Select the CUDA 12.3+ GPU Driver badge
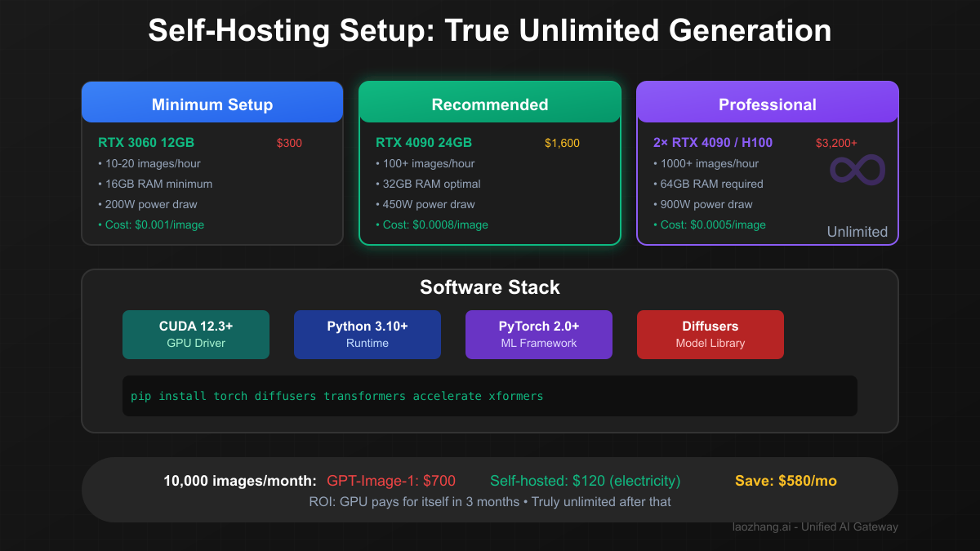Viewport: 980px width, 551px height. (196, 334)
